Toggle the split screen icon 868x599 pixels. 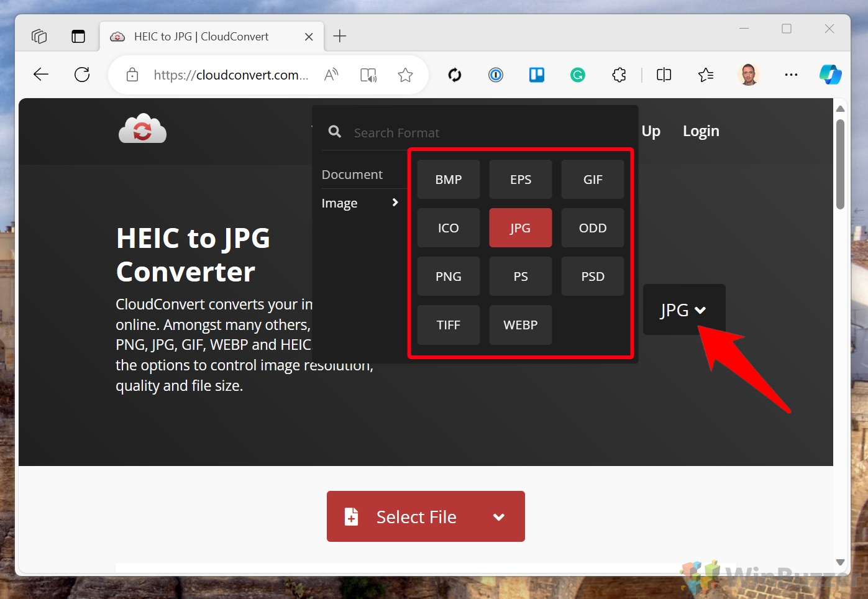coord(664,75)
